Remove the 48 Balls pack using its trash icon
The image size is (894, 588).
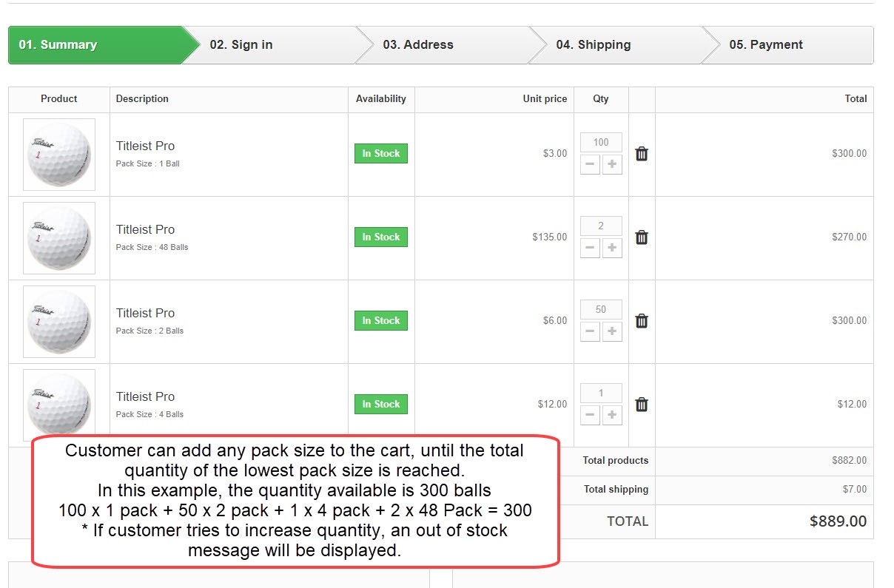click(x=642, y=237)
